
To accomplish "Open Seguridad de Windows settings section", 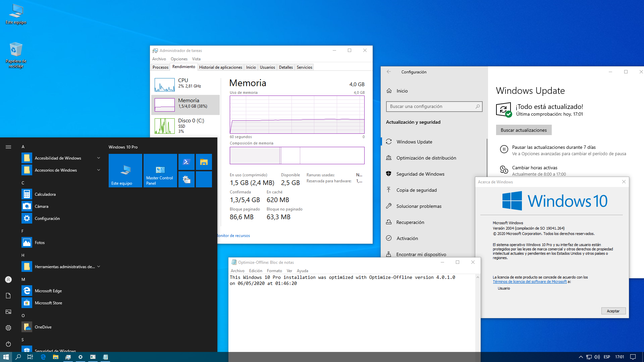I will pyautogui.click(x=420, y=174).
